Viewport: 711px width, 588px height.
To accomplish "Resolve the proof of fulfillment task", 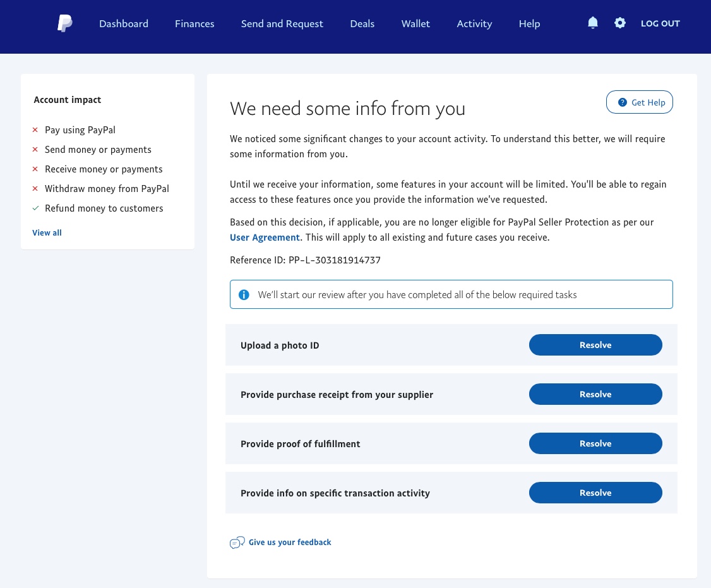I will (595, 443).
